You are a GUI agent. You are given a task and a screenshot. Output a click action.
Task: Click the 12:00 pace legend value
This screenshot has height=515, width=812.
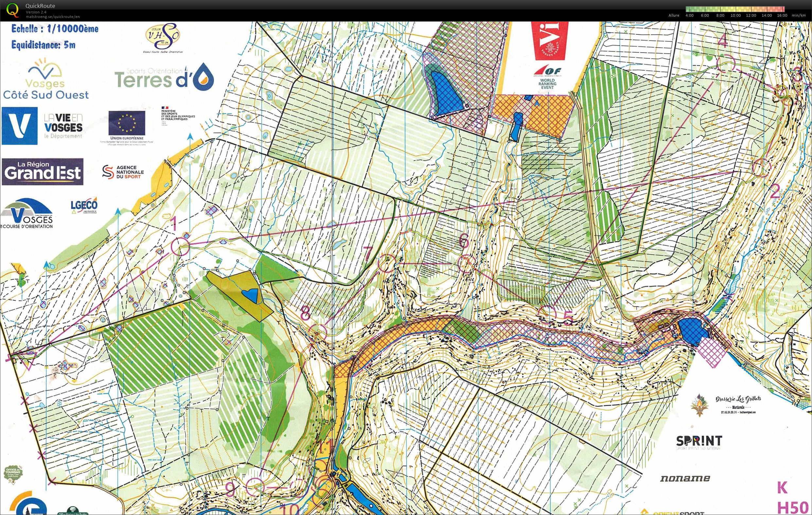751,15
